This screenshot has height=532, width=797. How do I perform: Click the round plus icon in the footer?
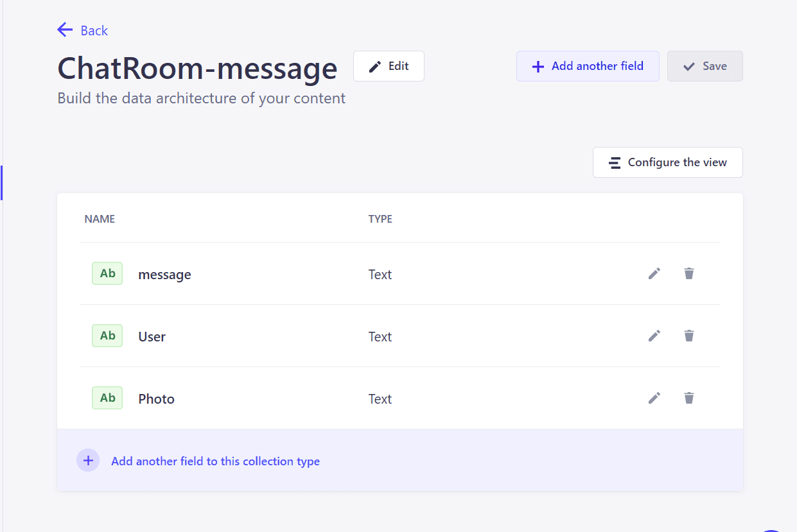(88, 461)
